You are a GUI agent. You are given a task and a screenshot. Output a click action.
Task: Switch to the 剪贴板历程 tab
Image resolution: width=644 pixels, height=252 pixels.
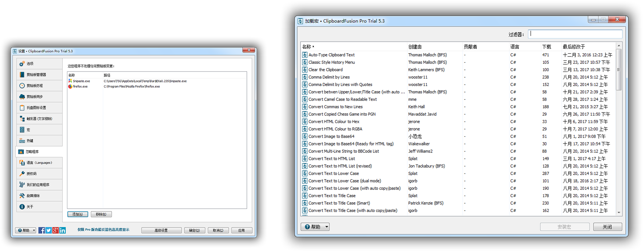39,86
